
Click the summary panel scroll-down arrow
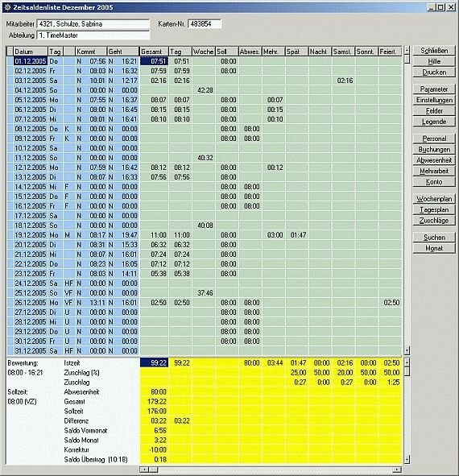(x=407, y=458)
